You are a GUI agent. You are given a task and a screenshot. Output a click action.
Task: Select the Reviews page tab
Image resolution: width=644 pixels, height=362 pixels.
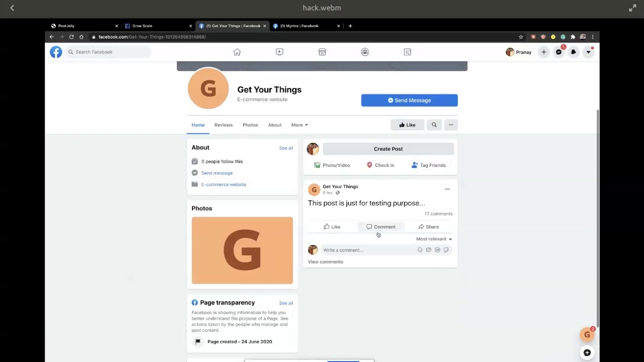click(223, 125)
